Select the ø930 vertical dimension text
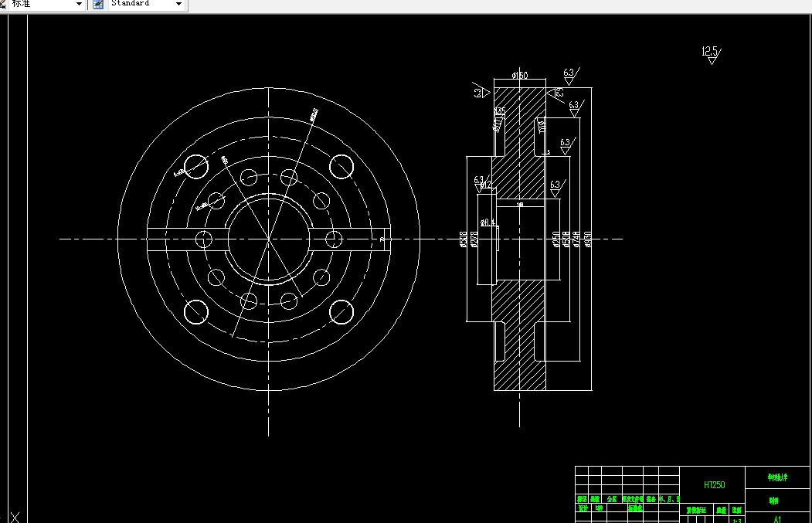The image size is (812, 523). [x=588, y=239]
